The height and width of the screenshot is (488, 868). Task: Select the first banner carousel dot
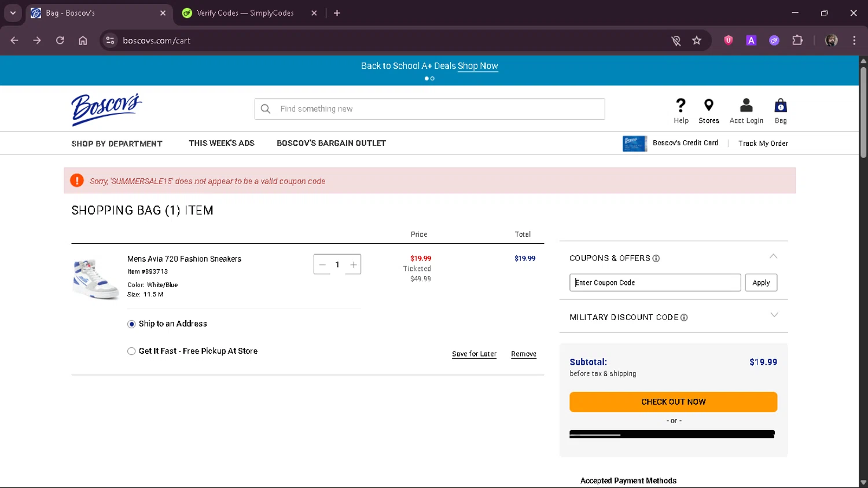click(x=426, y=79)
